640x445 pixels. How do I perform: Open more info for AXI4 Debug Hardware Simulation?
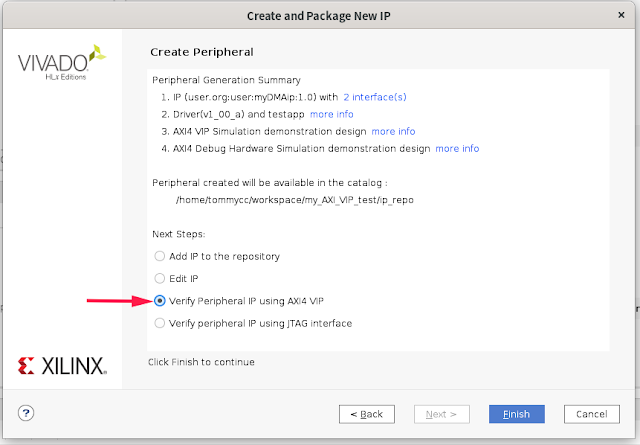pyautogui.click(x=457, y=148)
